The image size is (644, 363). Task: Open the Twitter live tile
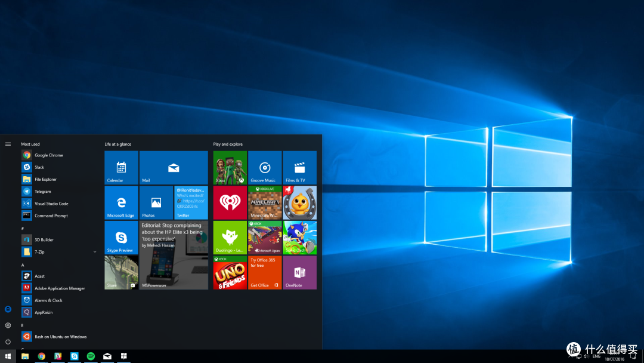pyautogui.click(x=191, y=202)
